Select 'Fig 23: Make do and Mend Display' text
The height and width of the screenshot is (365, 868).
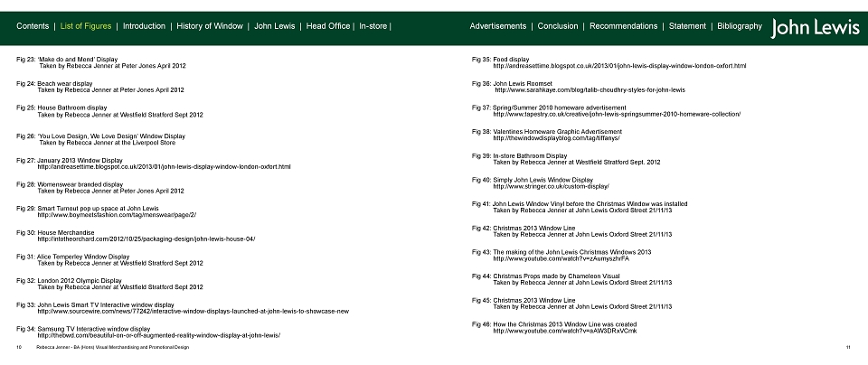point(67,59)
